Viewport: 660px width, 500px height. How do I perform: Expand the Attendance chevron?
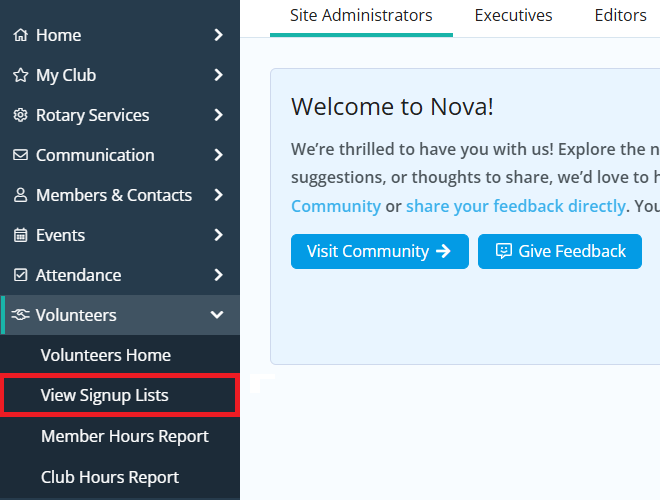218,275
